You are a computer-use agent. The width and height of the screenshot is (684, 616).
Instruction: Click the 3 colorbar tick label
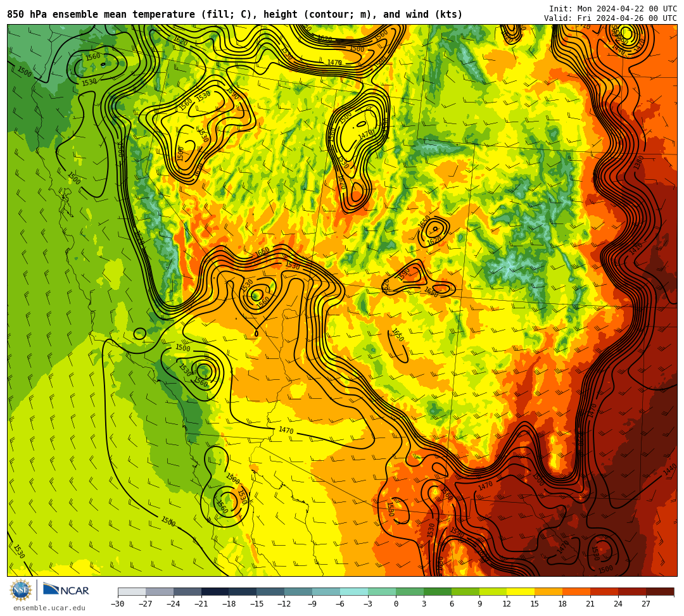424,604
